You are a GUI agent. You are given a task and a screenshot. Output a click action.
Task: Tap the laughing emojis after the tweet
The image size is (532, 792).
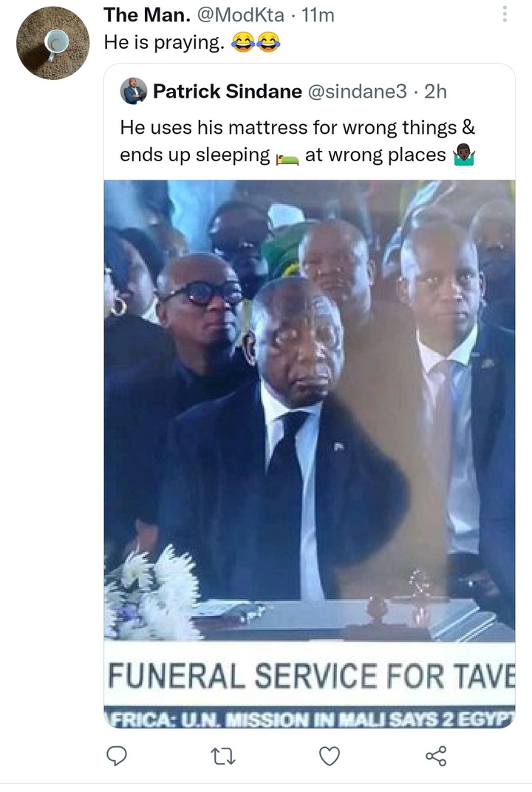click(x=256, y=42)
